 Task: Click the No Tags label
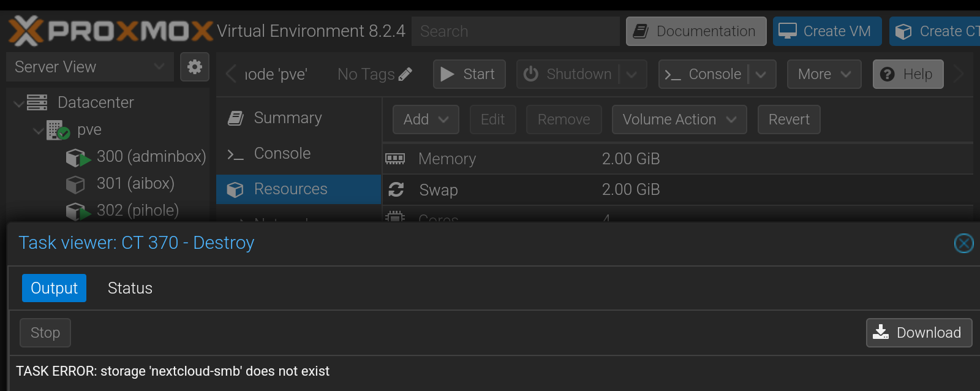click(x=366, y=74)
